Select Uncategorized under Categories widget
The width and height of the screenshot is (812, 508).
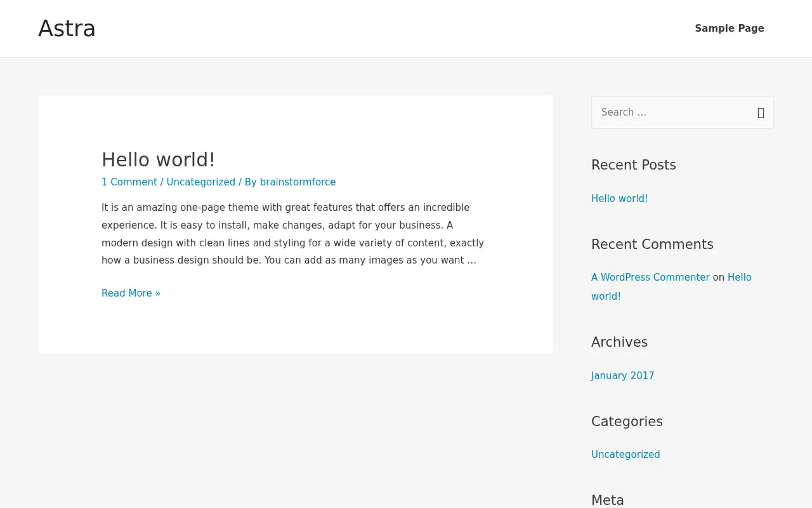pos(625,455)
